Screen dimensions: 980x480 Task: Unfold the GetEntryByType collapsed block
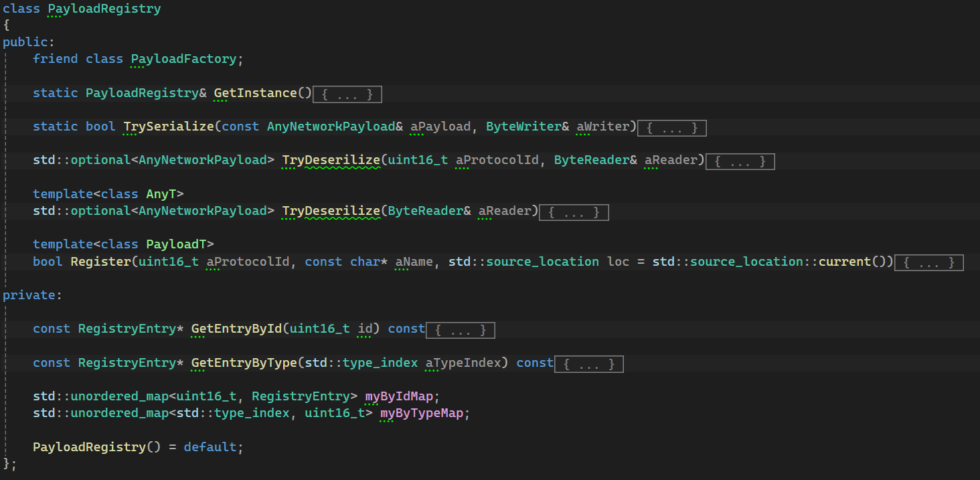point(589,364)
